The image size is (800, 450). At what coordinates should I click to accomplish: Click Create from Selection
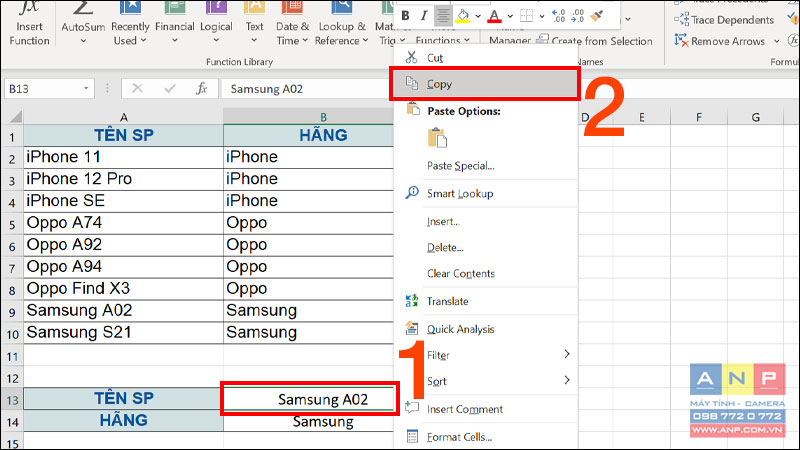pyautogui.click(x=595, y=41)
